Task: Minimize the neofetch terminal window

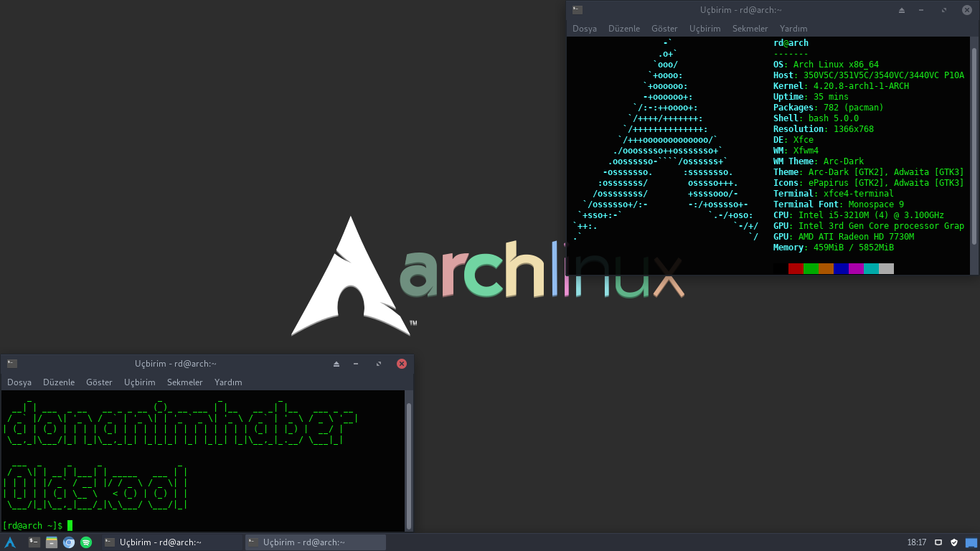Action: point(922,10)
